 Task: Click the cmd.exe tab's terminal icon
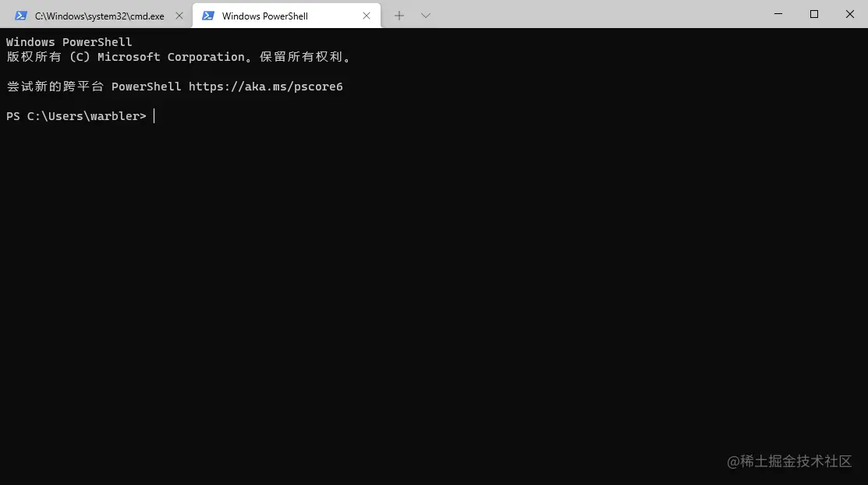[21, 16]
